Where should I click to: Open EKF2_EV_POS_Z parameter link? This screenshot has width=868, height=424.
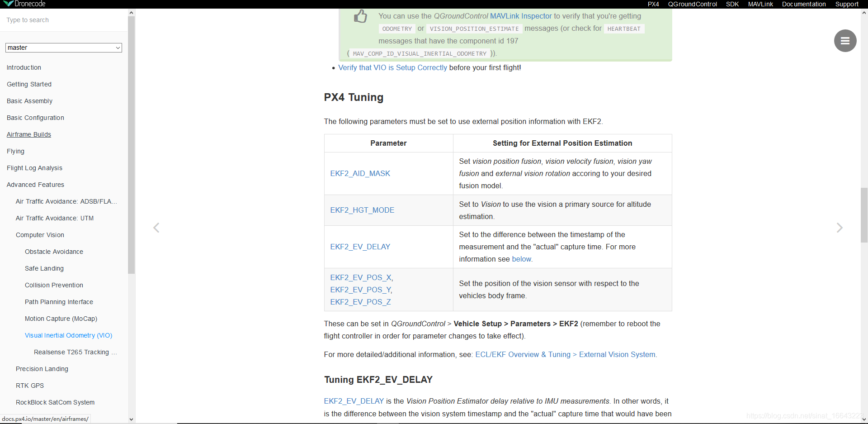point(360,302)
